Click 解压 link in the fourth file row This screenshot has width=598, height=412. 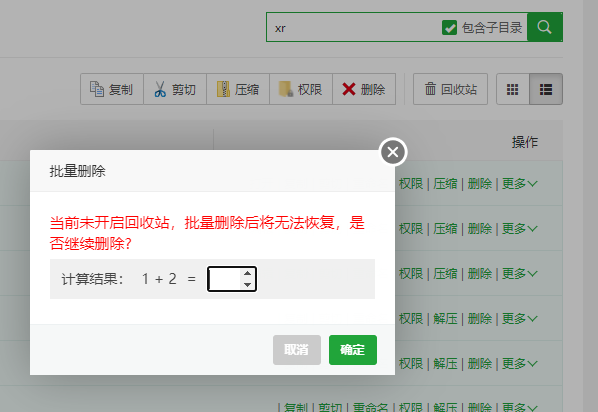coord(445,319)
